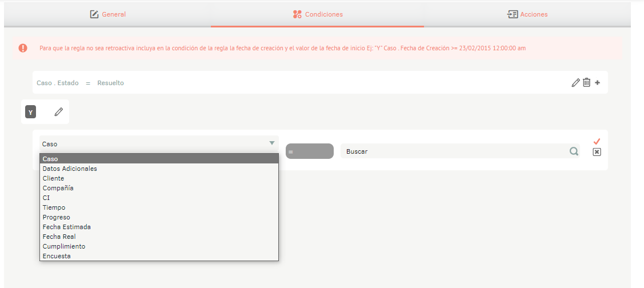Viewport: 644px width, 288px height.
Task: Toggle the Y logical operator button
Action: (x=30, y=112)
